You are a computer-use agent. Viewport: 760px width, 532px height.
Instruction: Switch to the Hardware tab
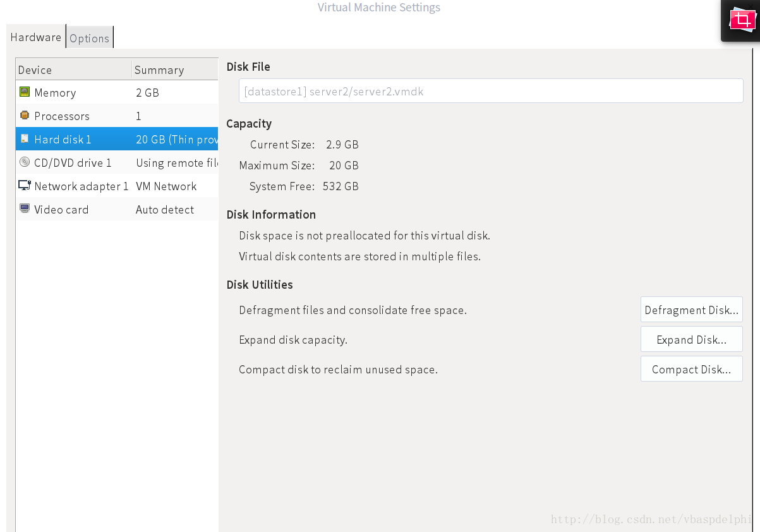coord(35,37)
